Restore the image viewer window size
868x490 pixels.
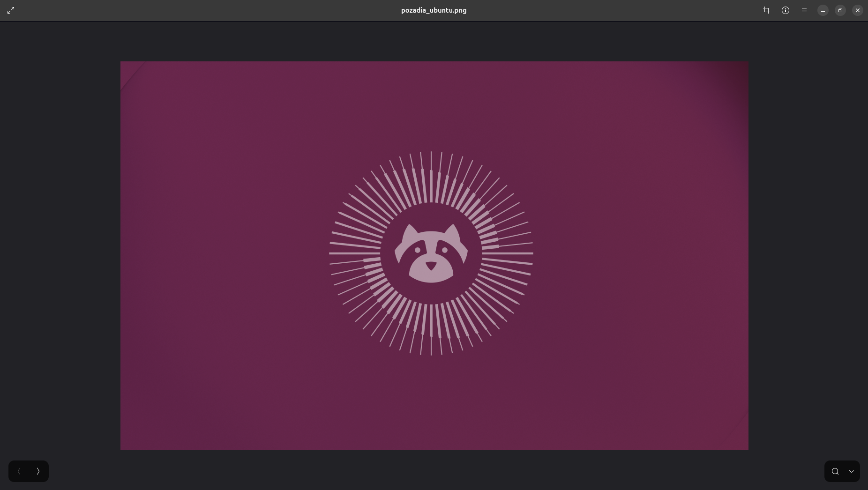pos(840,10)
